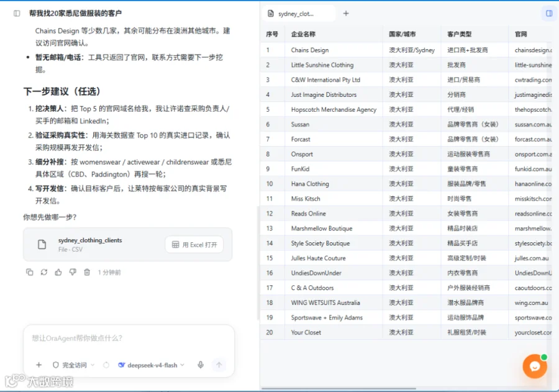Select the FunKid company cell
559x392 pixels.
334,169
